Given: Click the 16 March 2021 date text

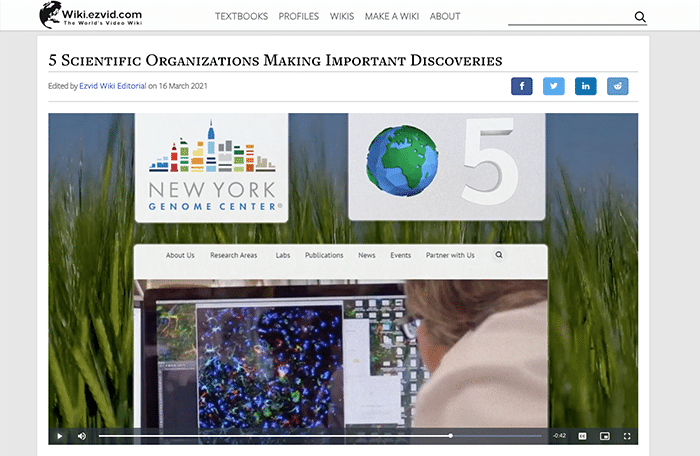Looking at the screenshot, I should pos(183,86).
